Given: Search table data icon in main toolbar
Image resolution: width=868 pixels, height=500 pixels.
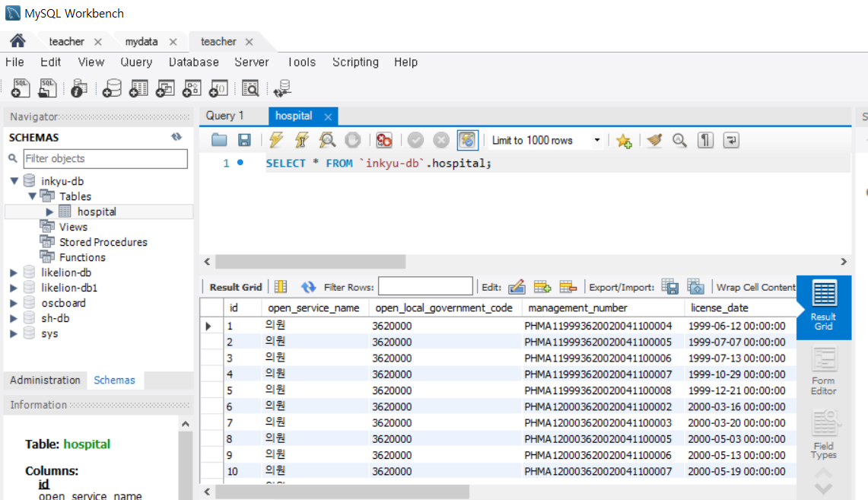Looking at the screenshot, I should pos(250,88).
